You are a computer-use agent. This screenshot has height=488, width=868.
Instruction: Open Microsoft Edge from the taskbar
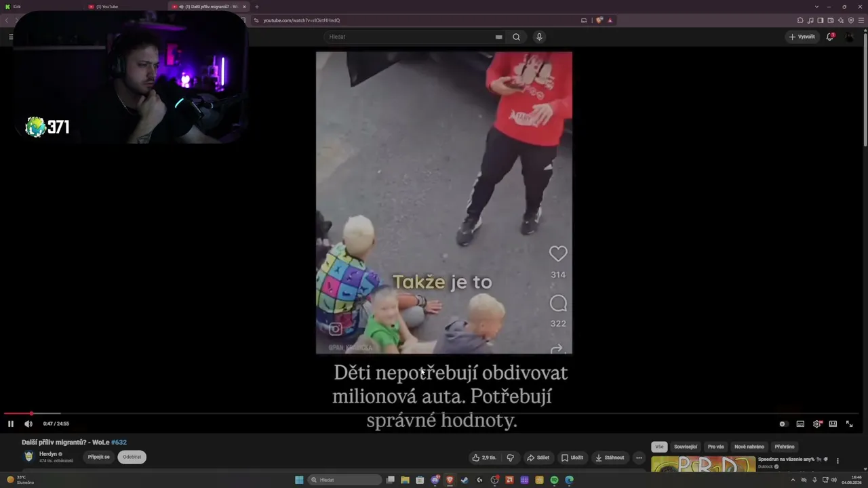click(569, 480)
